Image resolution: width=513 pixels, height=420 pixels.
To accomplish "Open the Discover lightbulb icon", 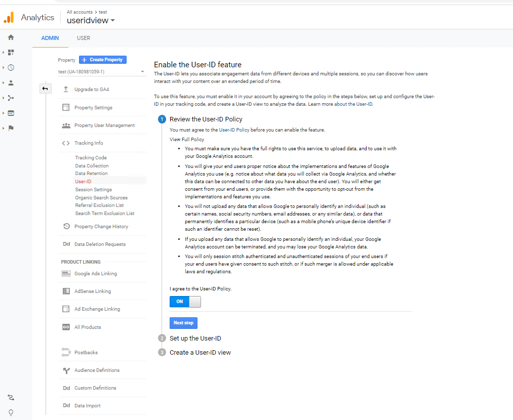I will (x=11, y=412).
